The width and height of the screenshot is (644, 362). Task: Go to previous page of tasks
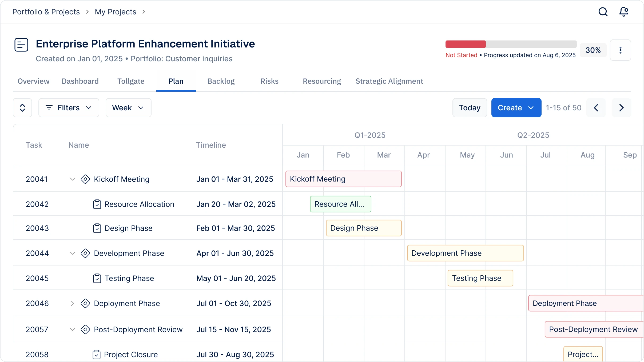click(596, 108)
